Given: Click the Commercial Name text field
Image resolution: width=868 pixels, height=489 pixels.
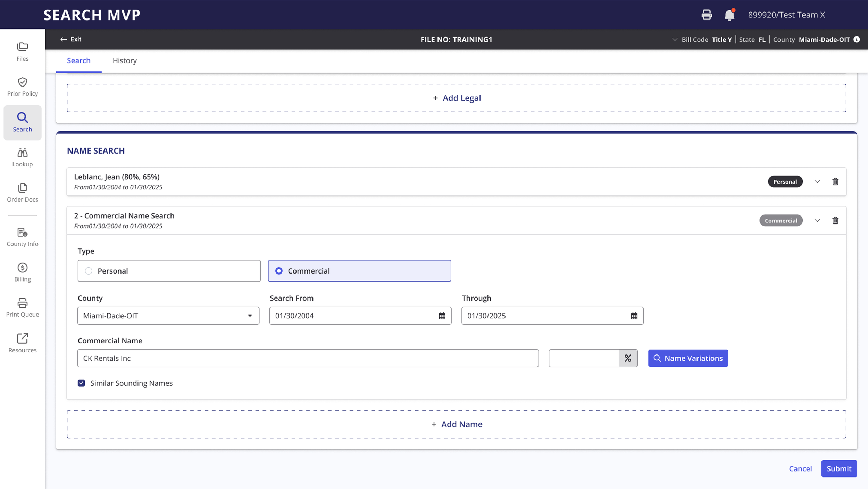Looking at the screenshot, I should coord(308,358).
